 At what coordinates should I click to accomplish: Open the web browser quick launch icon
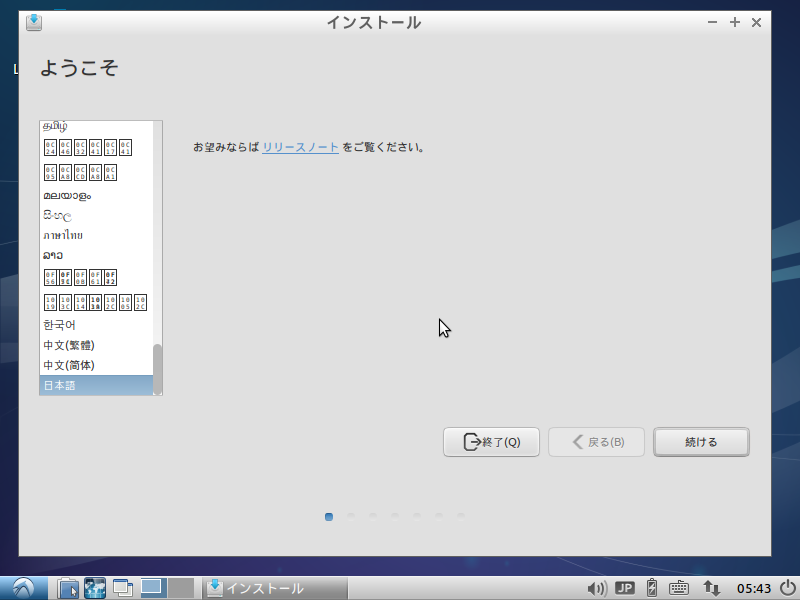tap(94, 588)
